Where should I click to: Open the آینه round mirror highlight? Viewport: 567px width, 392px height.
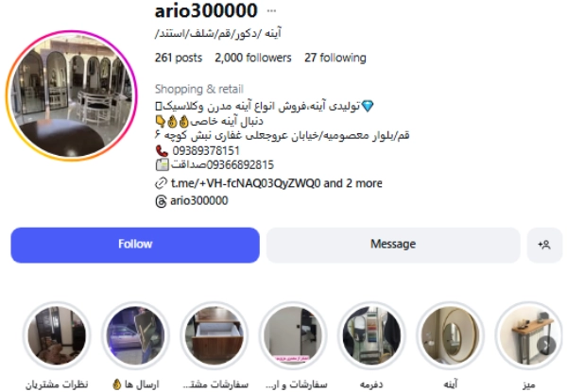[x=451, y=335]
